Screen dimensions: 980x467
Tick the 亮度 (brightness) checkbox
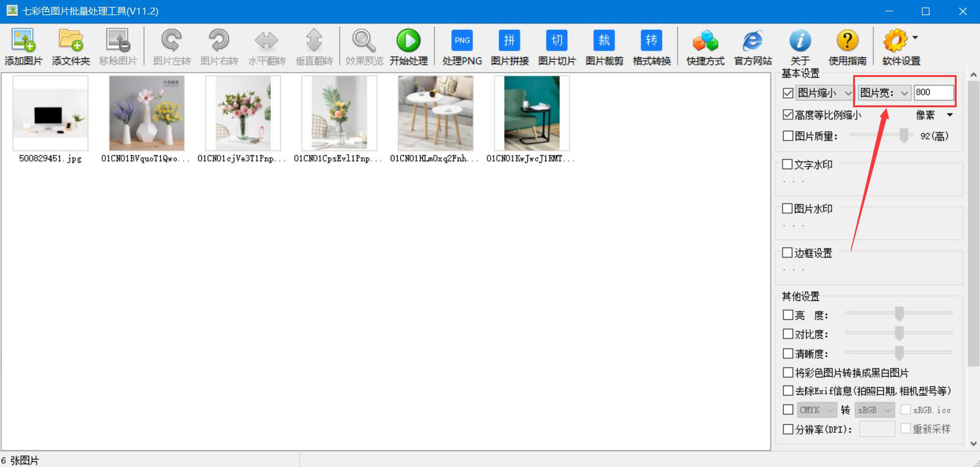tap(788, 315)
